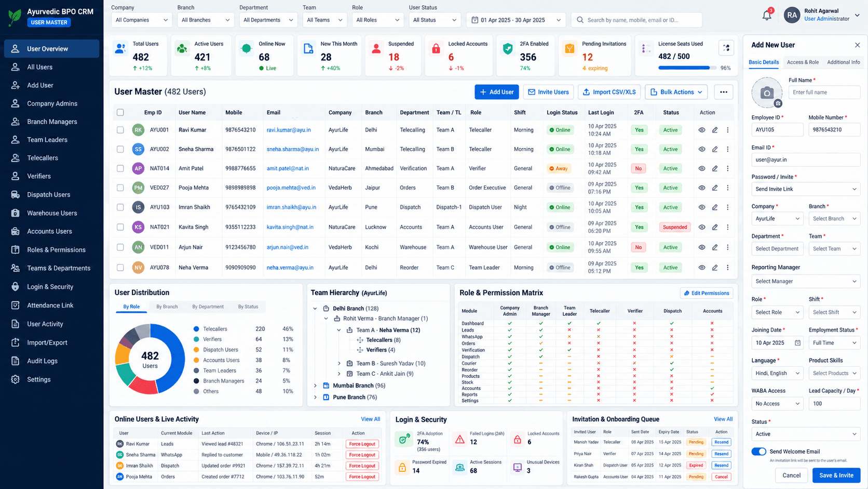The height and width of the screenshot is (489, 868).
Task: Tick the checkbox for Imran Shaikh
Action: point(120,207)
